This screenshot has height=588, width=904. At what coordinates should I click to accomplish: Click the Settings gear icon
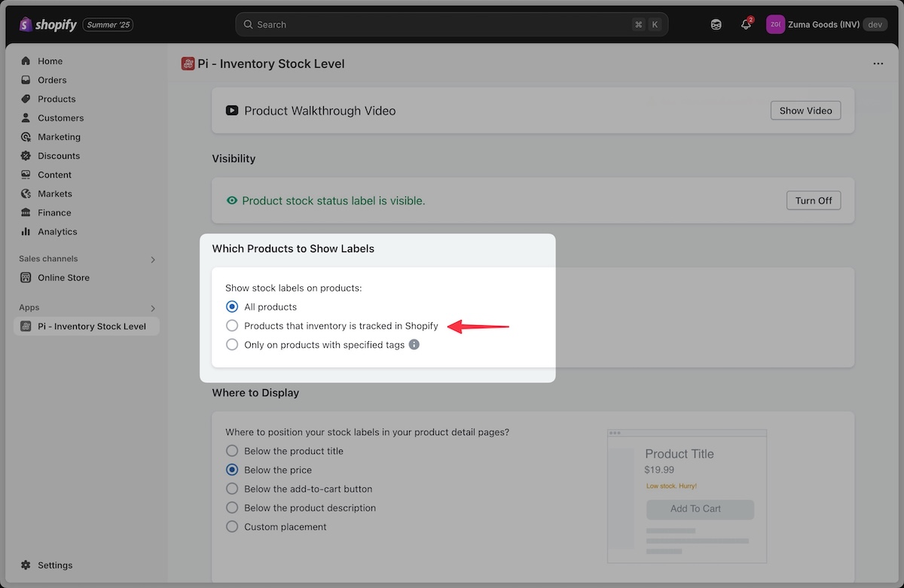point(26,565)
